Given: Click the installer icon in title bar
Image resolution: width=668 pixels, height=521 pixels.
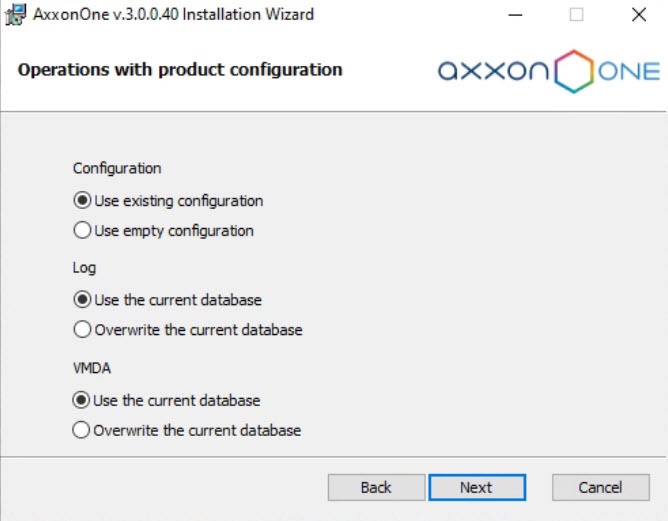Looking at the screenshot, I should click(17, 15).
